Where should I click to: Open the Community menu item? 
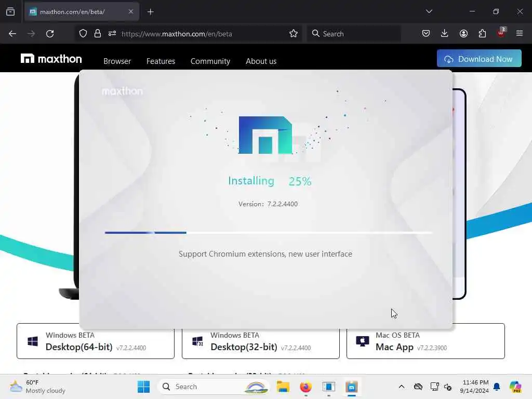coord(210,61)
